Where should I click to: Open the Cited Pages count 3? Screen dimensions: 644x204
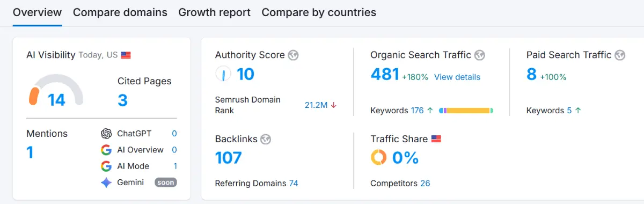click(x=123, y=100)
